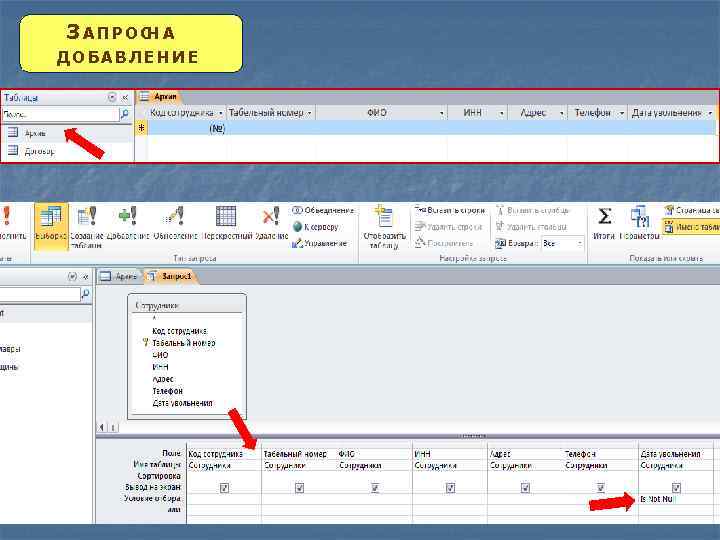Open Архив table in navigation pane
Screen dimensions: 720x540
click(35, 133)
